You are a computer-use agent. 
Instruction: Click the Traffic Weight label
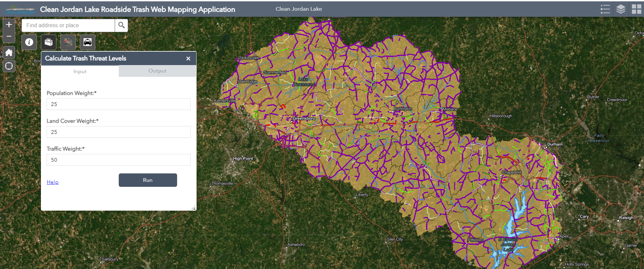(65, 149)
